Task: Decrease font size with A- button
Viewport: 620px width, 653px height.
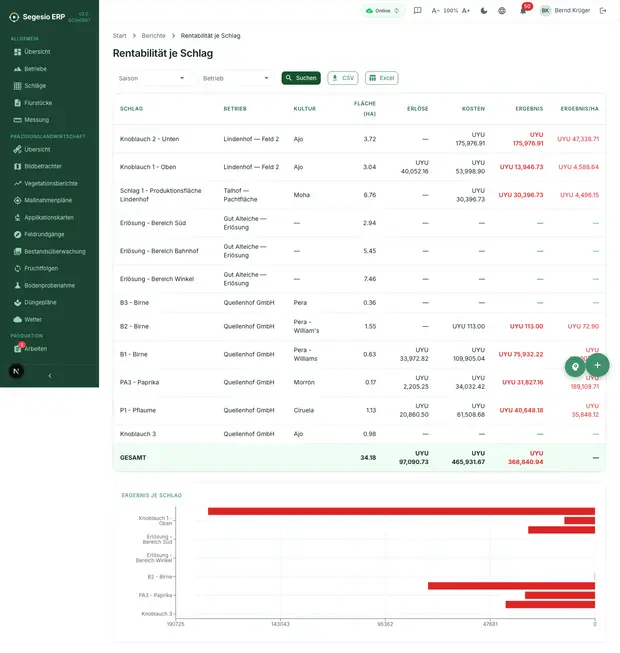Action: [x=436, y=11]
